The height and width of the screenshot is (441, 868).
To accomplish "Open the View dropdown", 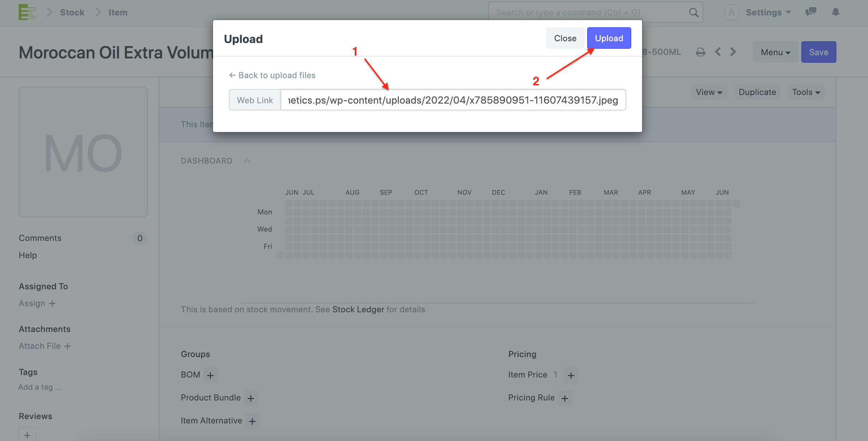I will [x=709, y=92].
